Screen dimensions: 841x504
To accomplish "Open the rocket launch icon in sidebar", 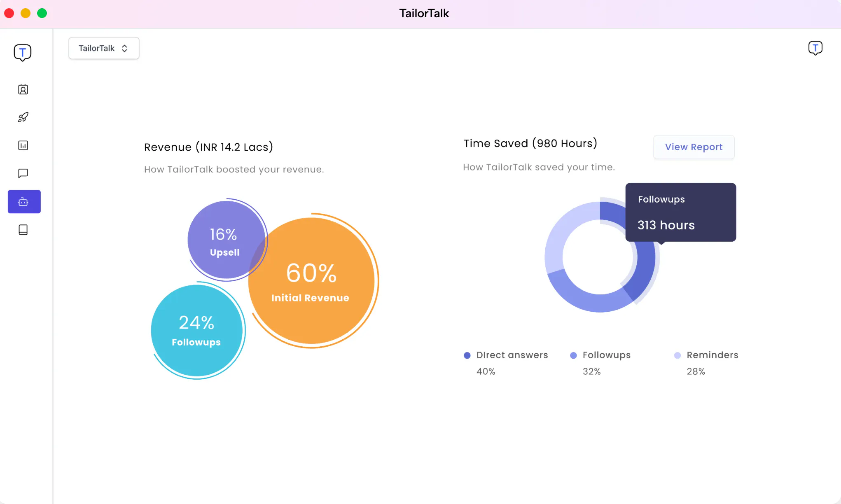I will [x=23, y=117].
